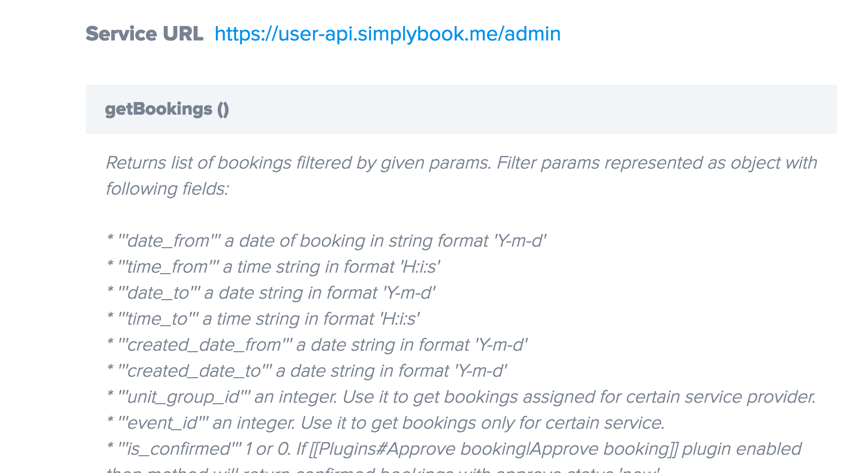868x473 pixels.
Task: Collapse the getBookings () method header
Action: (167, 109)
